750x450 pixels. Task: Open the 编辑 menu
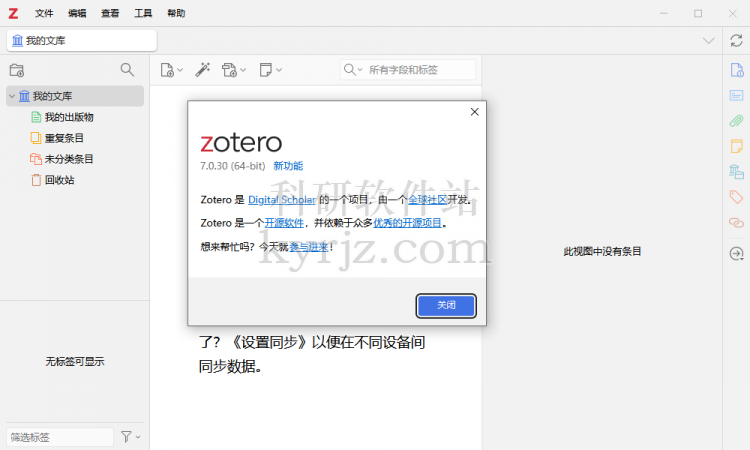(77, 13)
